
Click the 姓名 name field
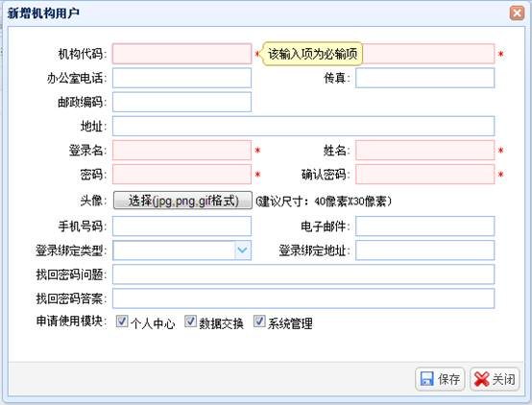pos(424,151)
